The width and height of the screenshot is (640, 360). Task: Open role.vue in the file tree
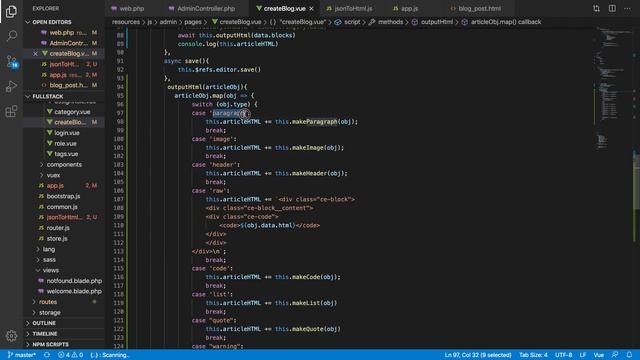click(x=65, y=144)
